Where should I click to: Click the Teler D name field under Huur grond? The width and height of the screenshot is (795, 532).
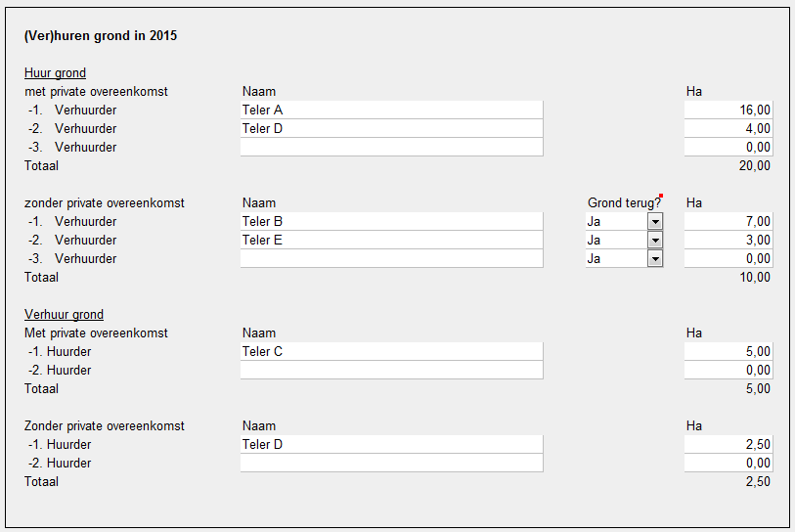391,129
